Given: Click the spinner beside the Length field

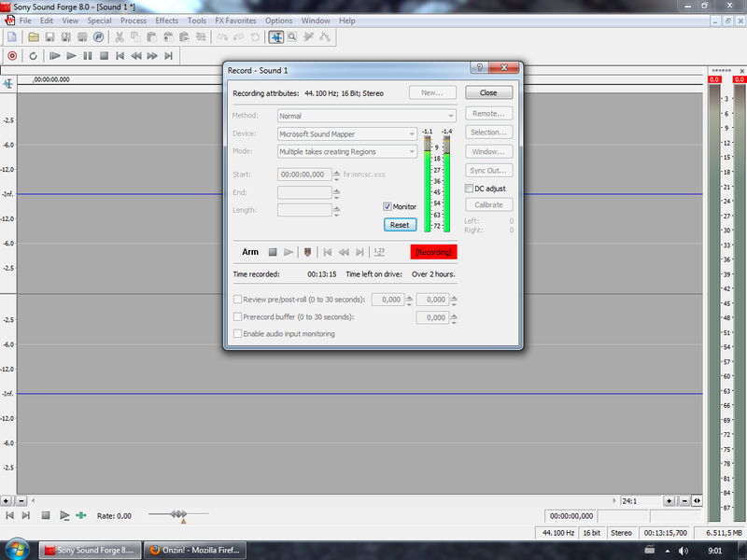Looking at the screenshot, I should click(336, 211).
